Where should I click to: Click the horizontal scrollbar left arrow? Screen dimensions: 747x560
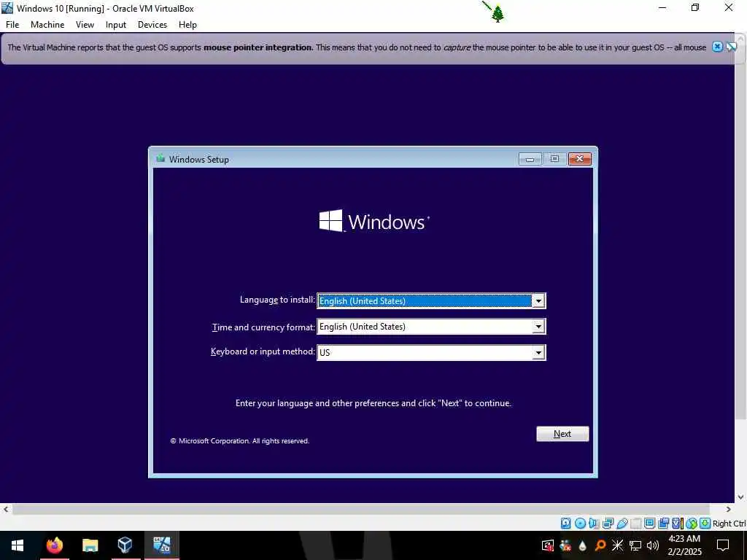tap(6, 509)
